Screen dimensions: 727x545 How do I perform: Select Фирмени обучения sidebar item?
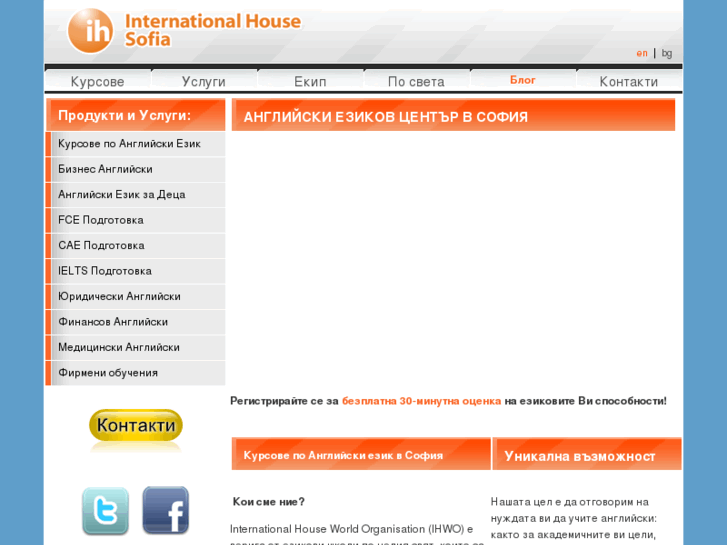coord(135,373)
